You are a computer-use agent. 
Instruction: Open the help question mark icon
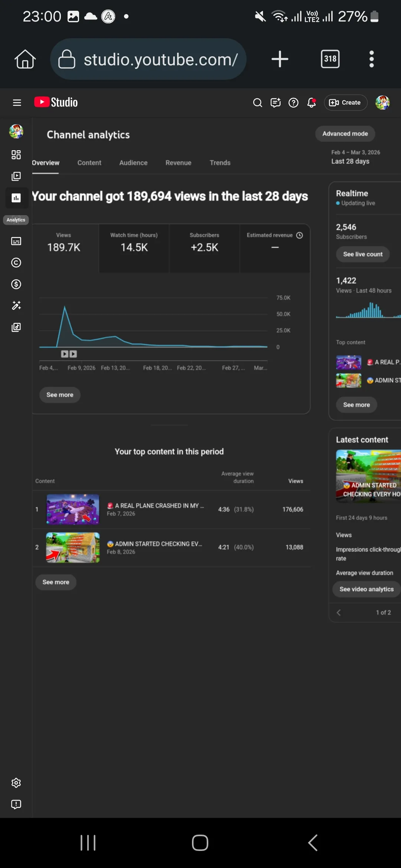(x=293, y=103)
